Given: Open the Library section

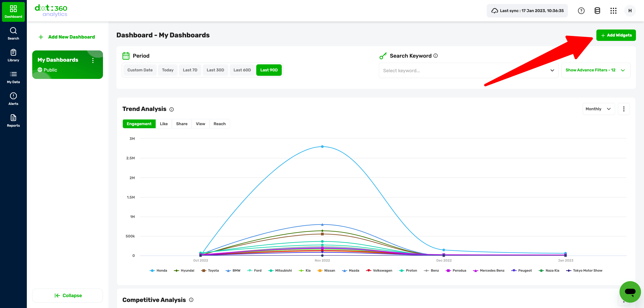Looking at the screenshot, I should (x=13, y=55).
